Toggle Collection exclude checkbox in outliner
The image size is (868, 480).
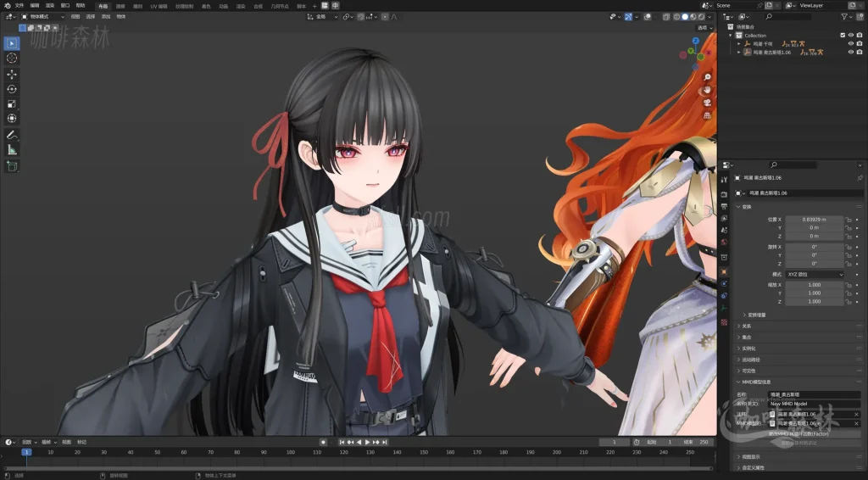click(843, 36)
